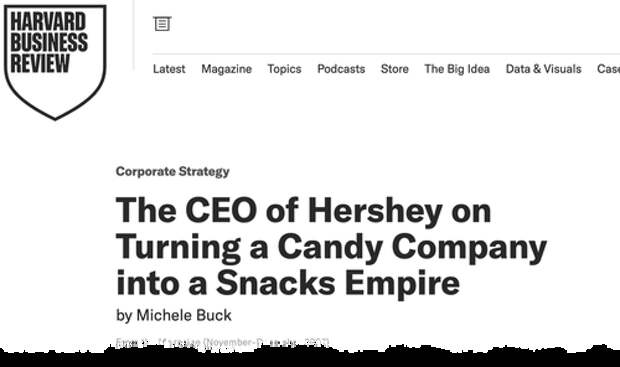Image resolution: width=620 pixels, height=367 pixels.
Task: Click 'Snacks Empire' in the headline
Action: (x=338, y=283)
